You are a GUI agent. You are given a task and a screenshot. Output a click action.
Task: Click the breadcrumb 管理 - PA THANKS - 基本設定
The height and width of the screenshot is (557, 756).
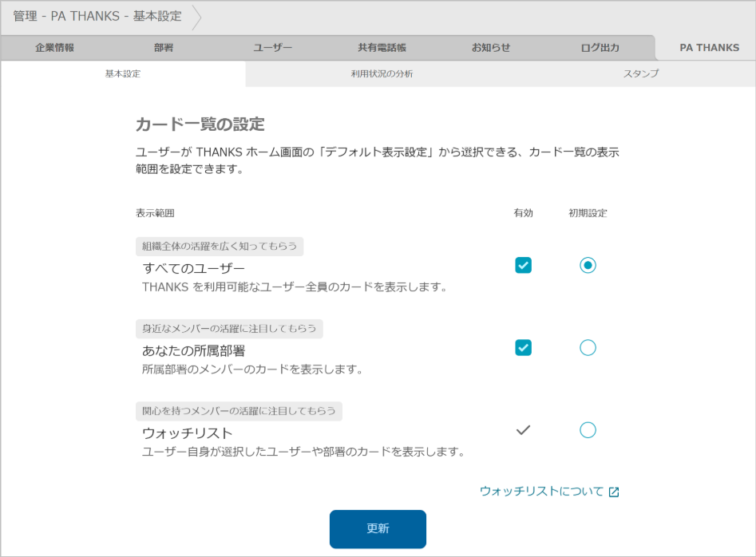[x=97, y=16]
